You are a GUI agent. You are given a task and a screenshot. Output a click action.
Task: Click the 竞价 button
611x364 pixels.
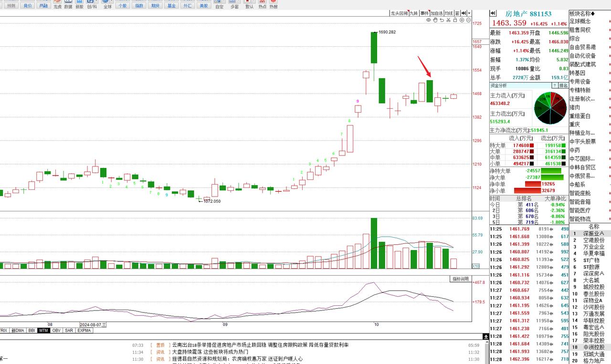click(x=28, y=6)
